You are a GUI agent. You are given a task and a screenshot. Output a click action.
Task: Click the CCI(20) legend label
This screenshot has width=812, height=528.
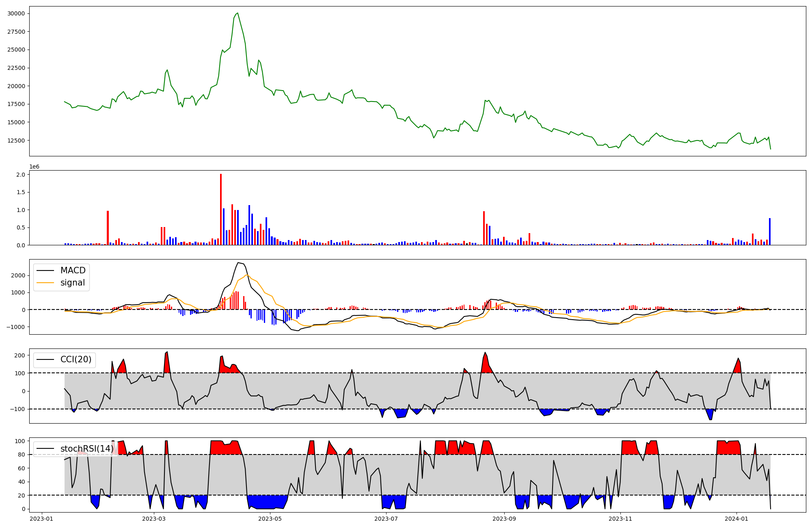76,359
